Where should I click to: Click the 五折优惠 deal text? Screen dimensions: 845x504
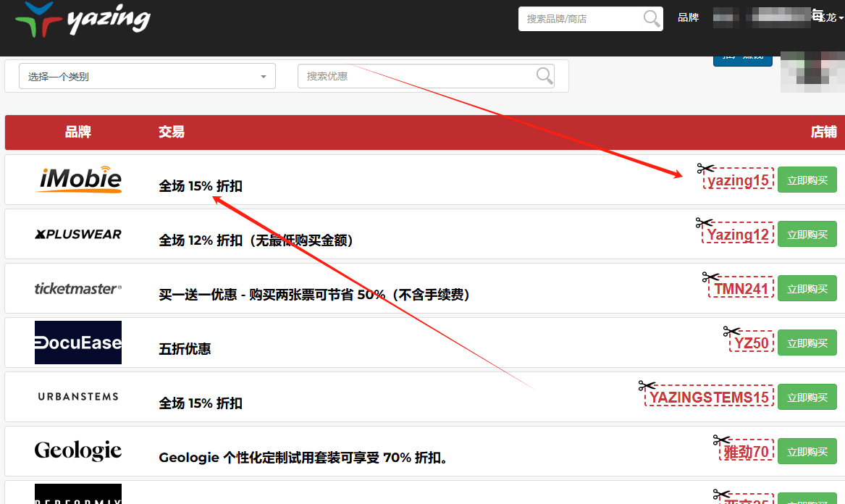point(185,349)
